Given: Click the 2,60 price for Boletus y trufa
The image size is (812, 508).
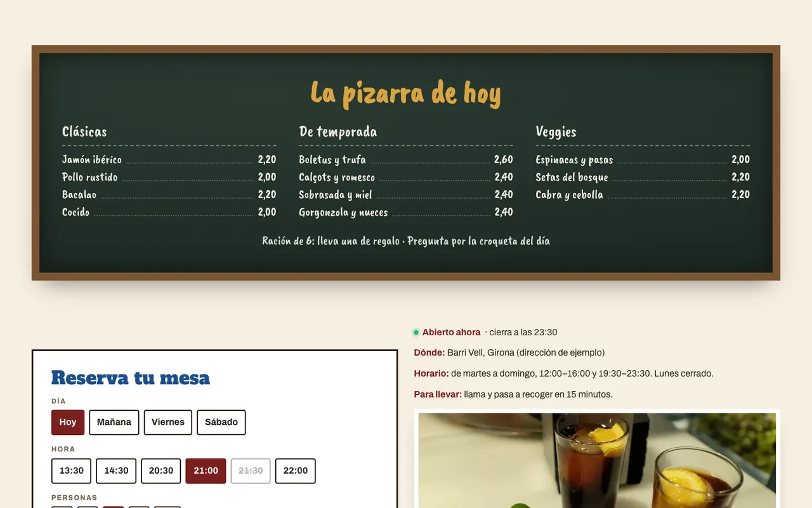Looking at the screenshot, I should [504, 160].
